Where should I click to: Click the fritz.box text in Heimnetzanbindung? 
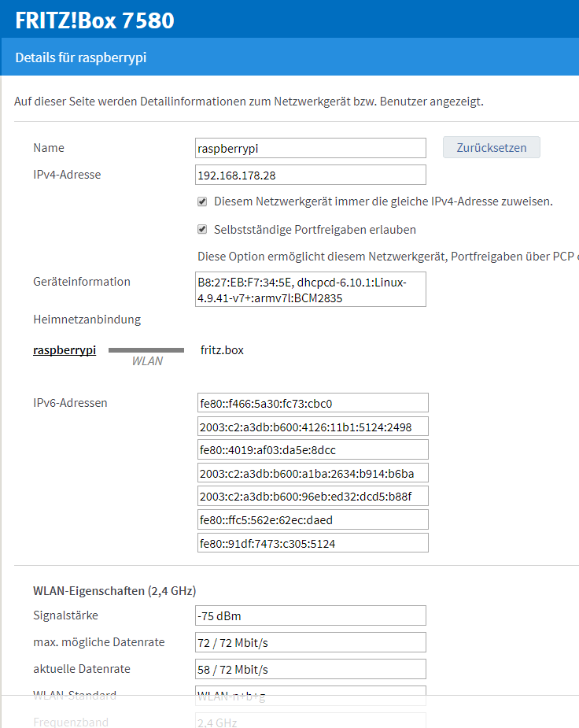222,350
